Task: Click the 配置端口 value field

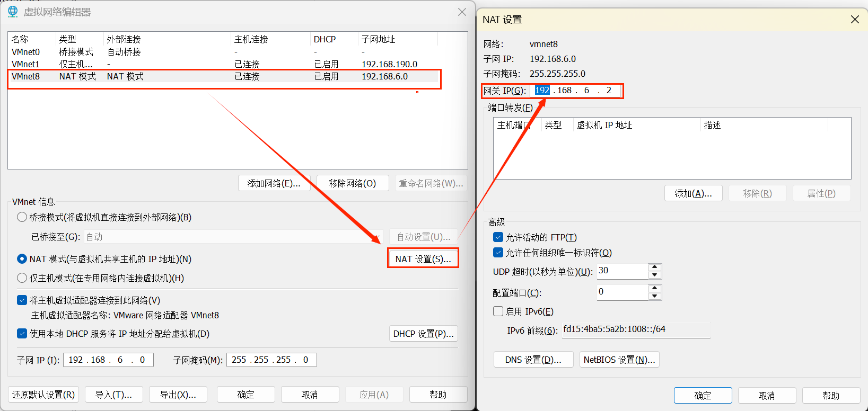Action: point(622,292)
